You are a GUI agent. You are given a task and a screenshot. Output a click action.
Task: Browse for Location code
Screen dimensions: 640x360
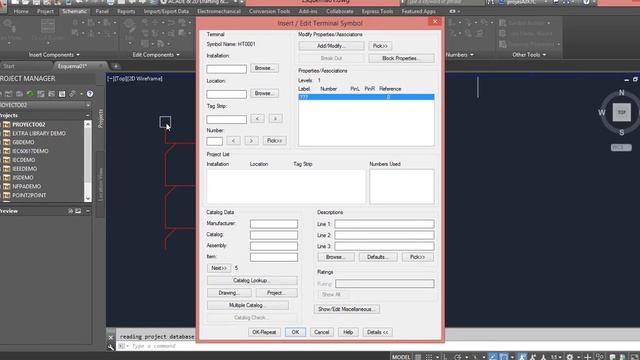tap(264, 93)
